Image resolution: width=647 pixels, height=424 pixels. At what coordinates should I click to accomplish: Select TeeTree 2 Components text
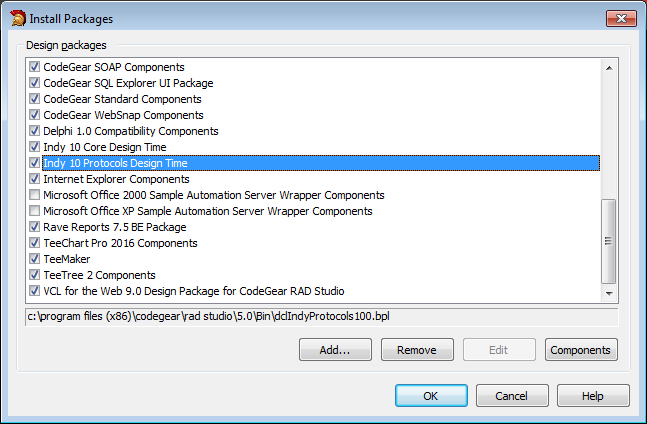coord(99,275)
